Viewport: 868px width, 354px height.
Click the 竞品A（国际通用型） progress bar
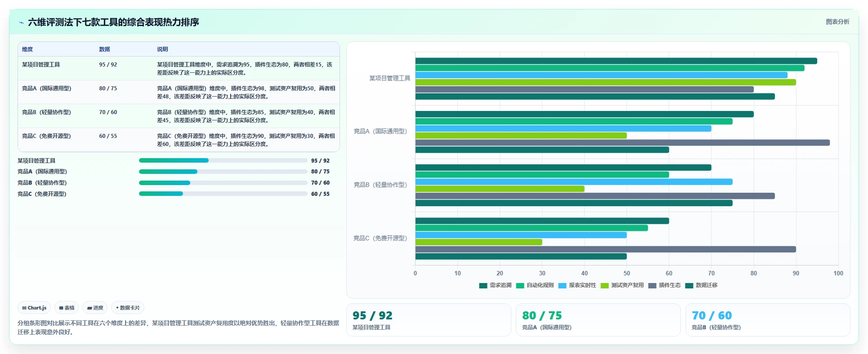pyautogui.click(x=223, y=172)
